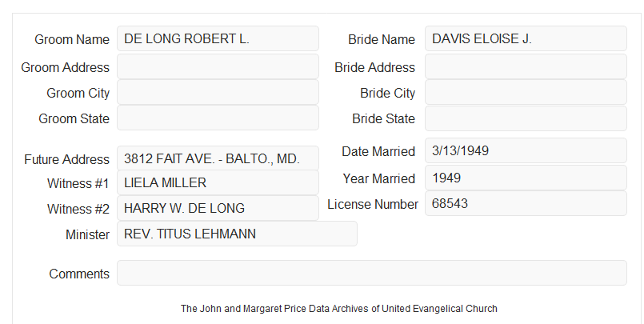The image size is (644, 324).
Task: Click the Date Married field showing 3/13/1949
Action: coord(526,150)
